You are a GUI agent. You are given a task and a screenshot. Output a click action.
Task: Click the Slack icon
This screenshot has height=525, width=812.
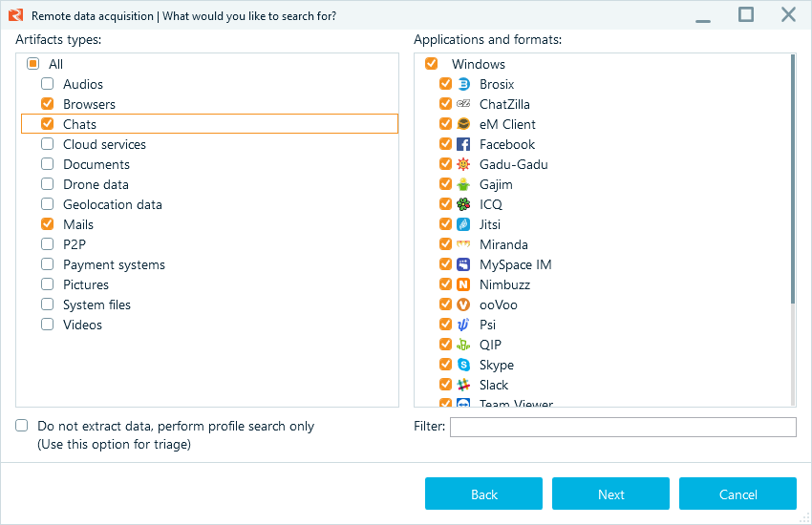click(463, 385)
